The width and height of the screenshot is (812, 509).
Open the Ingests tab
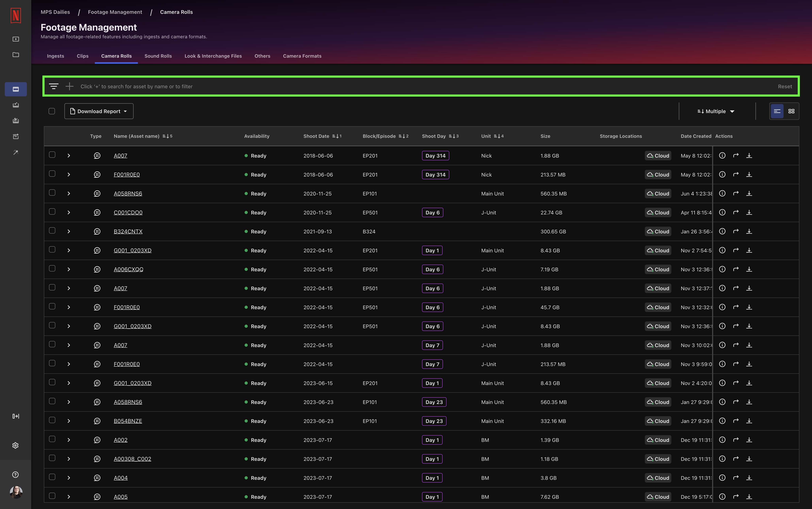click(55, 56)
